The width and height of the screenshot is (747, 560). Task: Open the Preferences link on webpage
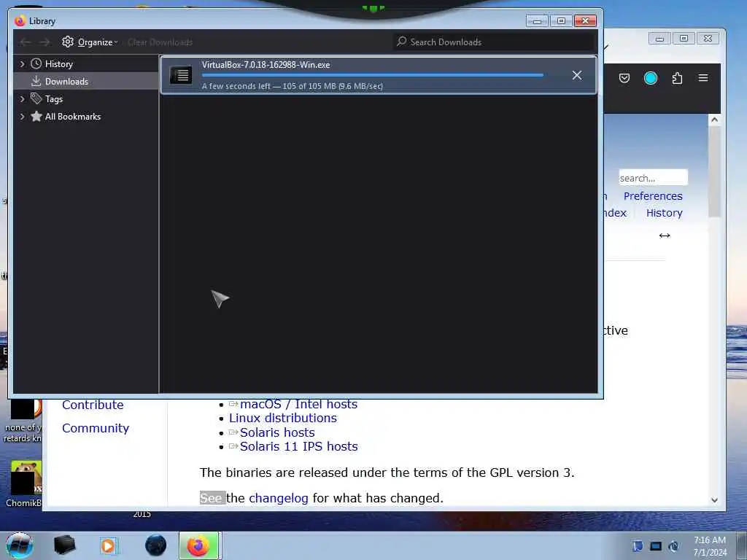[653, 196]
